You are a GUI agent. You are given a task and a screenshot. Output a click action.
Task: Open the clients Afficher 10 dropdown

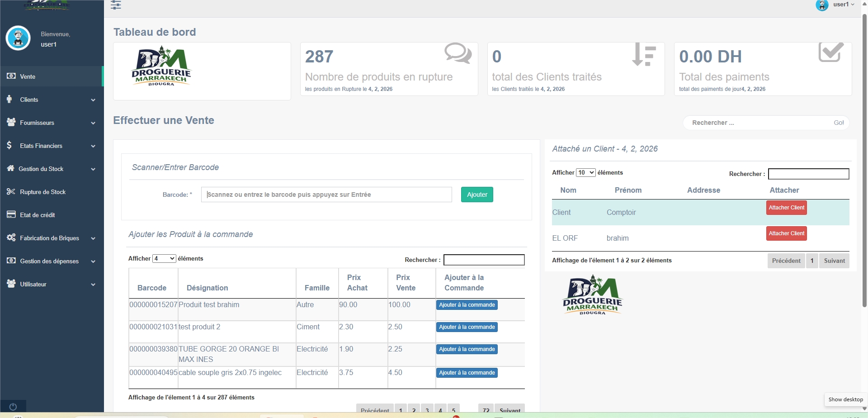point(585,172)
